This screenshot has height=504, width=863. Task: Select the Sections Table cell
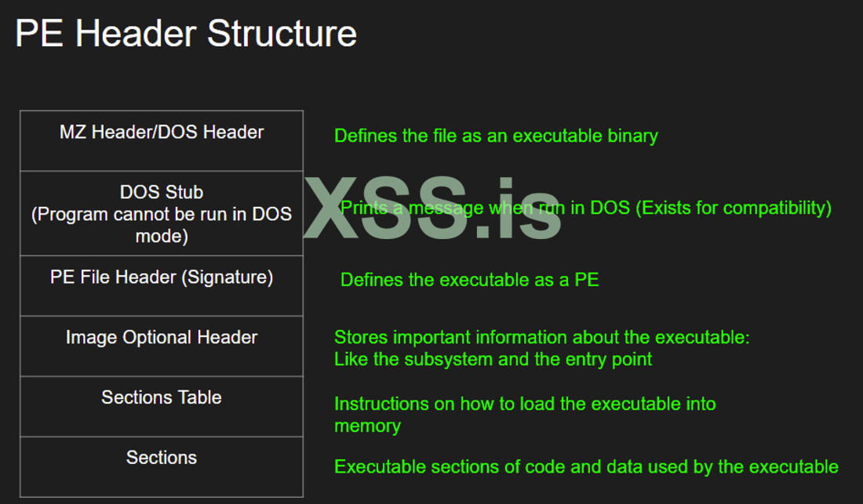coord(162,406)
